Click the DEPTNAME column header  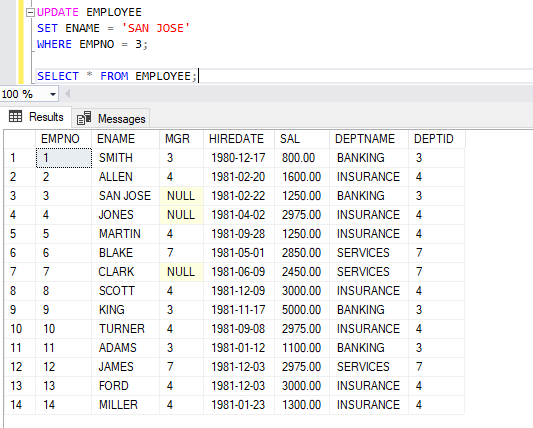369,139
